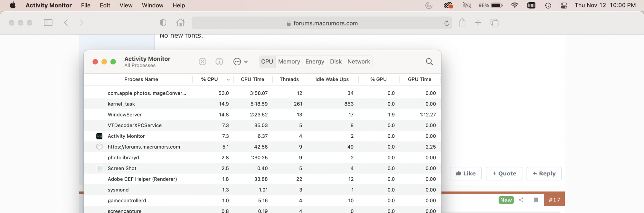Sort by the % CPU column header

(213, 79)
